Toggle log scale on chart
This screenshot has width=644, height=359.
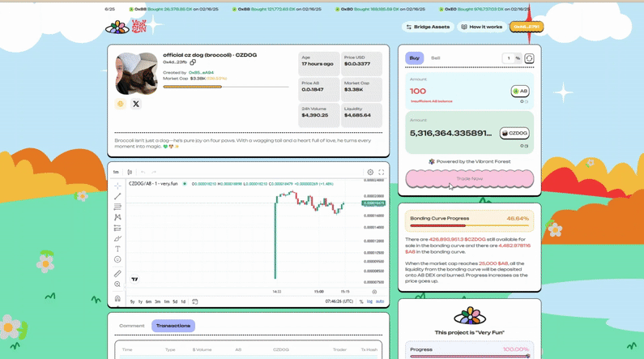(369, 301)
